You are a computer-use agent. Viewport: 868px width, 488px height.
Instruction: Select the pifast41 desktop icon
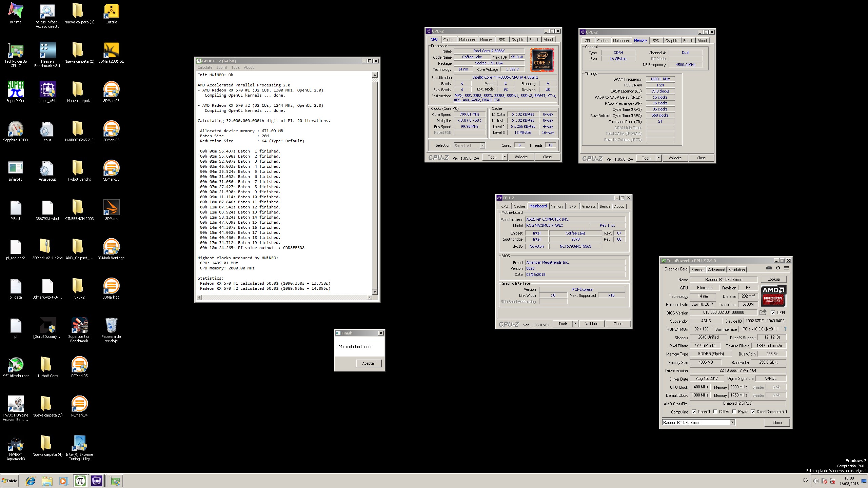coord(16,171)
